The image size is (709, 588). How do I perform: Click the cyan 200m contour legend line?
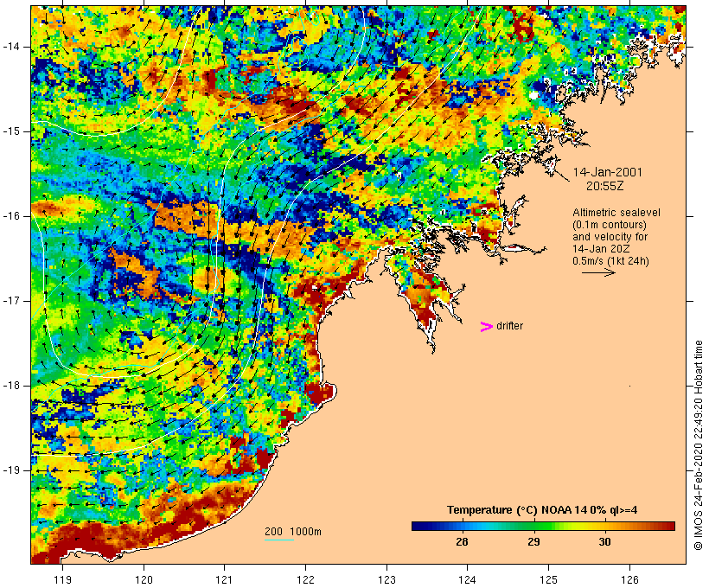[x=279, y=540]
